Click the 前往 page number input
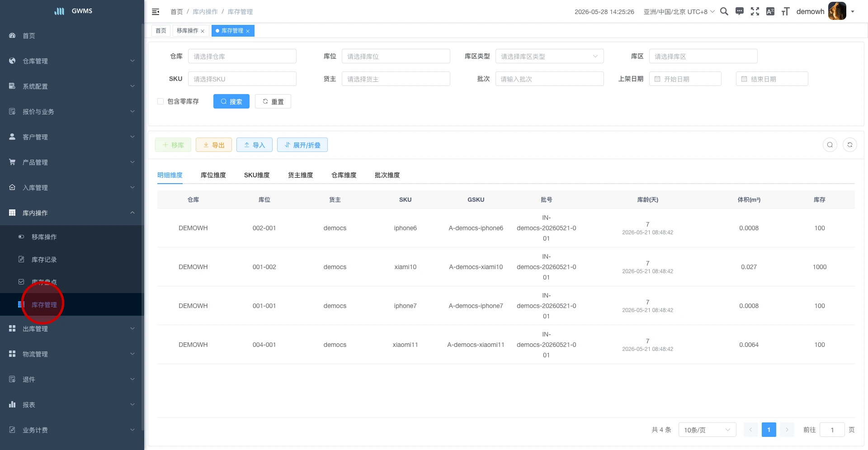 click(x=832, y=430)
